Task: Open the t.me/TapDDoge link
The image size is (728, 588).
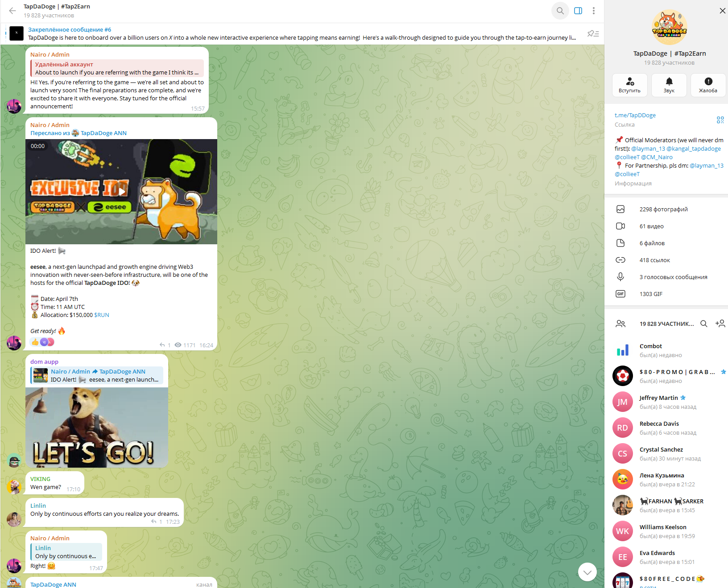Action: pos(635,115)
